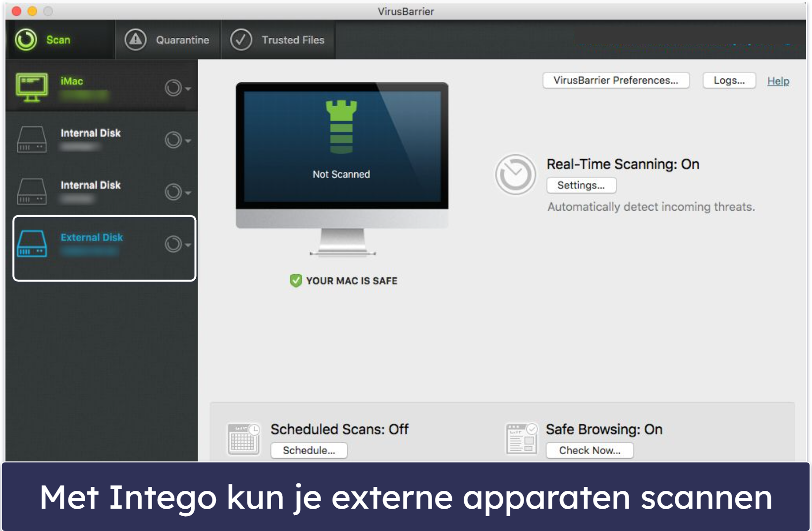
Task: Click the Safe Browsing page icon
Action: point(522,438)
